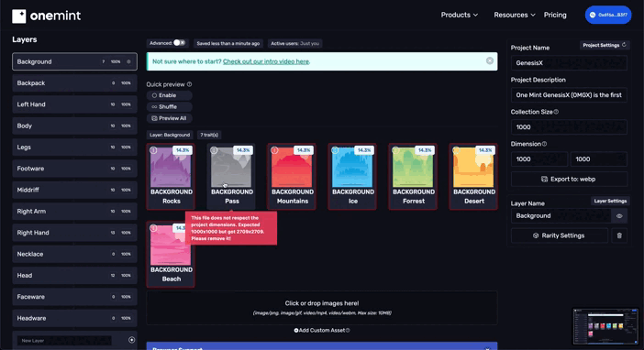Click Add Custom Asset
The height and width of the screenshot is (350, 644).
(322, 331)
